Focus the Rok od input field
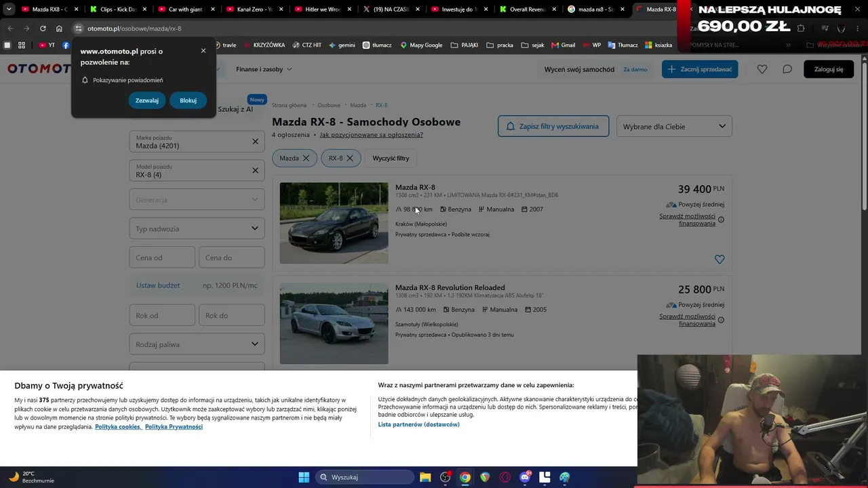Viewport: 868px width, 488px height. click(x=162, y=315)
